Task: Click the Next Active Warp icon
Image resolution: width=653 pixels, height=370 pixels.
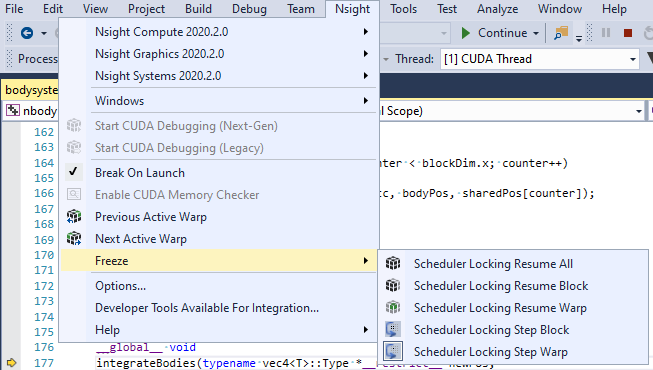Action: pyautogui.click(x=74, y=239)
